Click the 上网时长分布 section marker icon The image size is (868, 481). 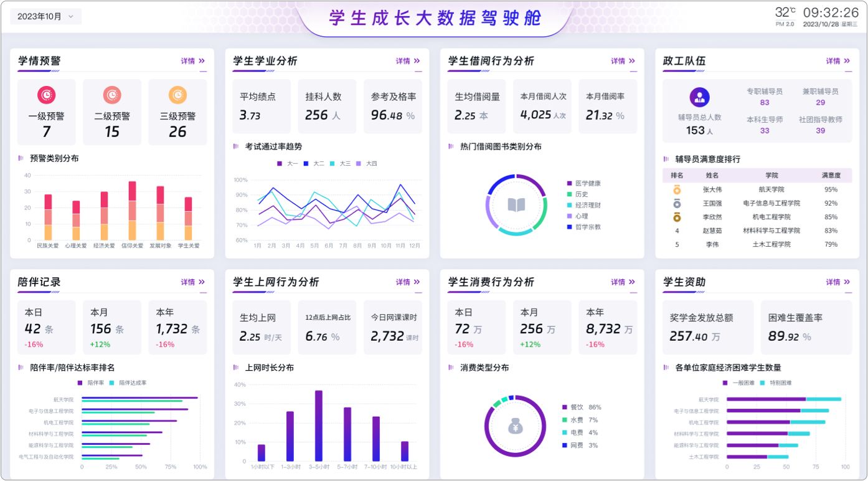pyautogui.click(x=236, y=368)
